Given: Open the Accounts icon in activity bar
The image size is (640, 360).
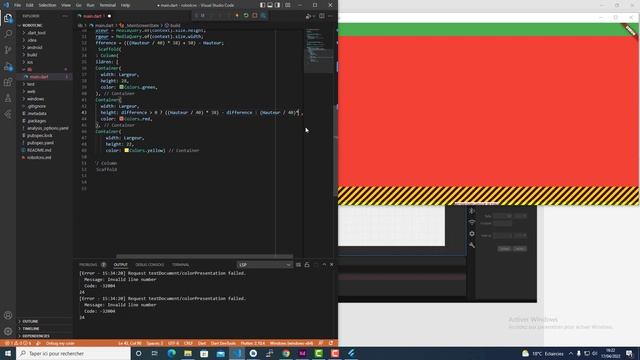Looking at the screenshot, I should 8,315.
